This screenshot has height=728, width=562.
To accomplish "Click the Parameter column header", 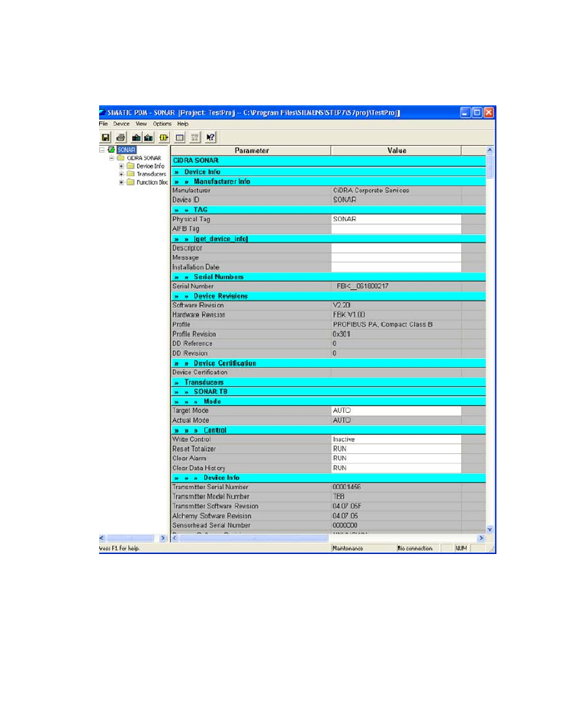I will point(251,150).
